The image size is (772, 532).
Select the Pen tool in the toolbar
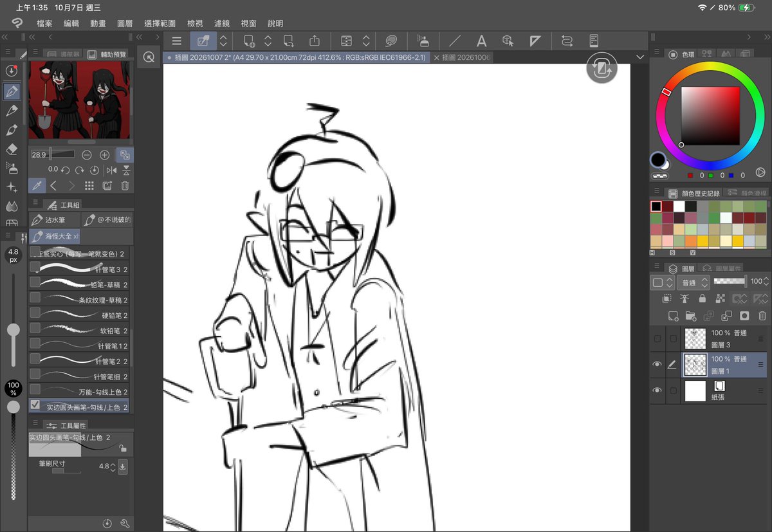point(12,91)
